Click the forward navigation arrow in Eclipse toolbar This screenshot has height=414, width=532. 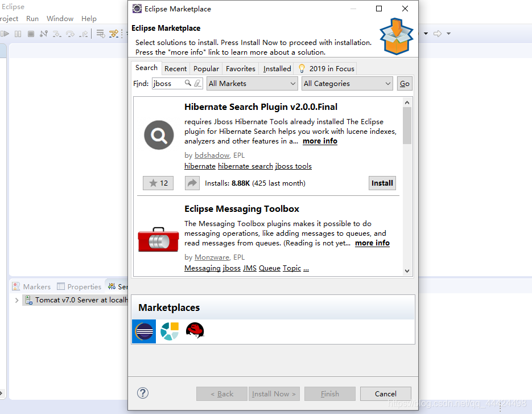[438, 34]
